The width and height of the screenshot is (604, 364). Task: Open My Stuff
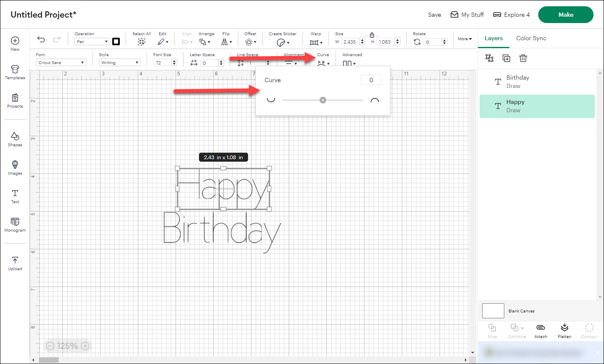(467, 14)
